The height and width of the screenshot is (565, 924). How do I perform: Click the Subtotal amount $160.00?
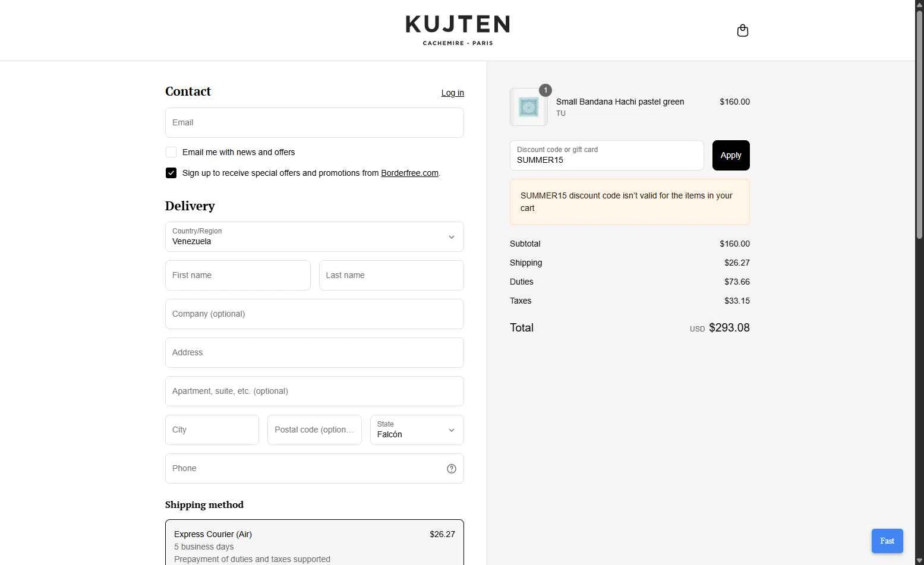click(734, 244)
